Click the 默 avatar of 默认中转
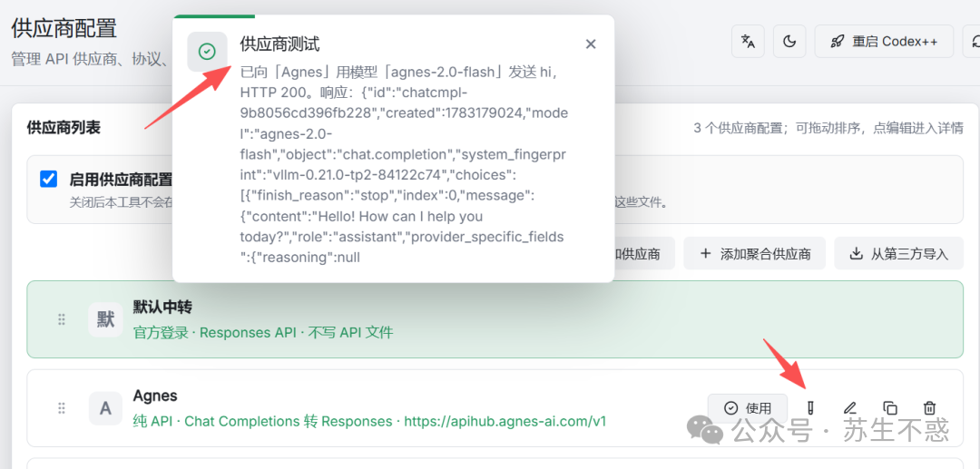980x469 pixels. 105,319
